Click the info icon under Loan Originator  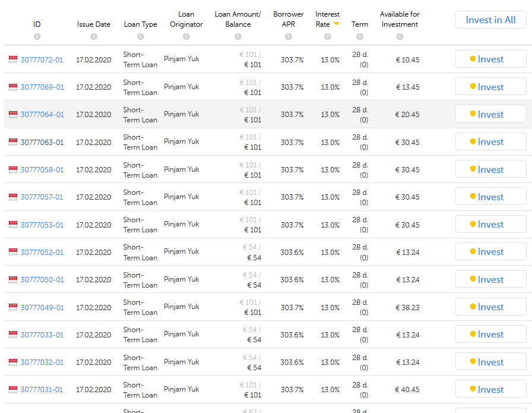[186, 37]
